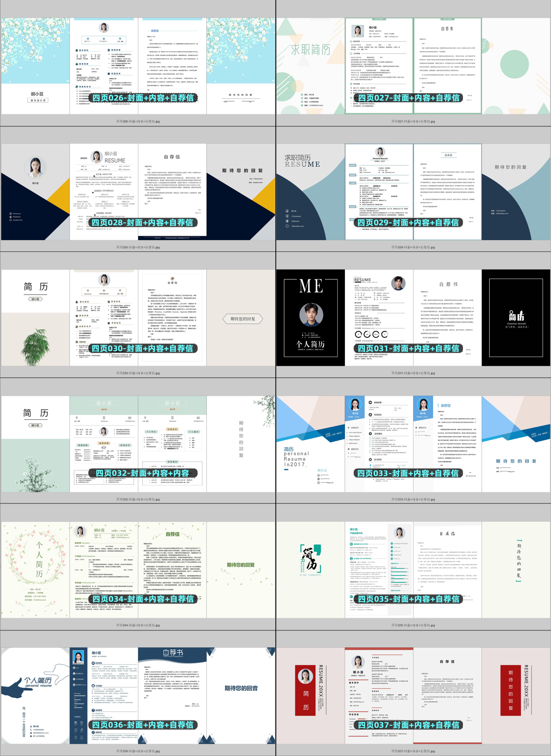Click the 四页027-封面+内容+自荐信 overlay label

tap(408, 98)
